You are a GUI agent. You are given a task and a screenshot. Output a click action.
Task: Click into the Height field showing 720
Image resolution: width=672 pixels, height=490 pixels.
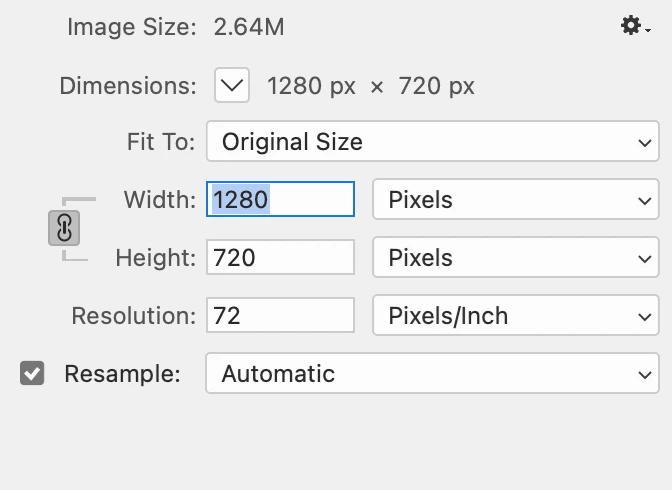pos(280,257)
